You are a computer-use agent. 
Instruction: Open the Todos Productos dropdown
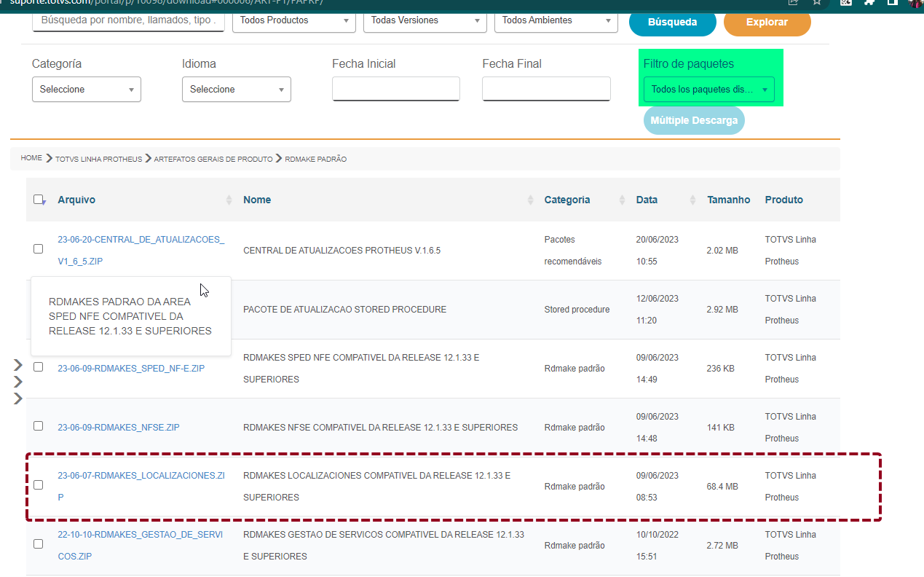point(294,20)
